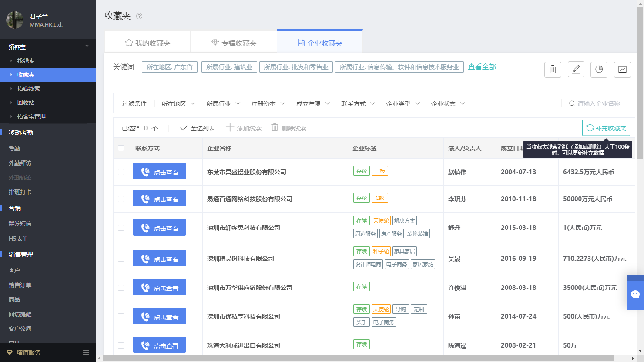
Task: Open the 所在地区 filter dropdown
Action: (178, 104)
